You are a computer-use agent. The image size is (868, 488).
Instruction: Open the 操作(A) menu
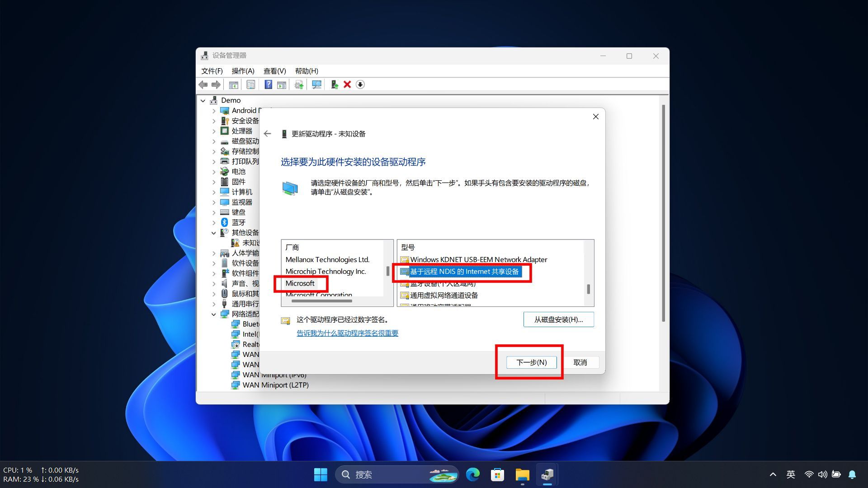[x=243, y=71]
